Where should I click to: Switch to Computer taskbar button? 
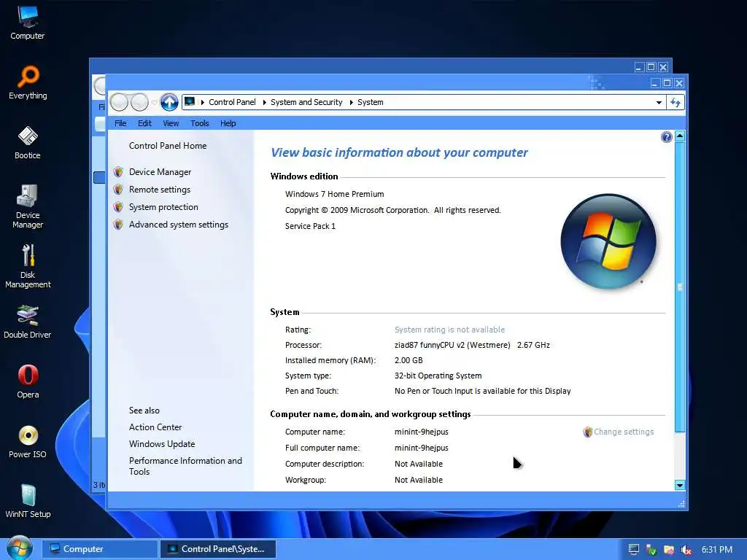[x=99, y=549]
